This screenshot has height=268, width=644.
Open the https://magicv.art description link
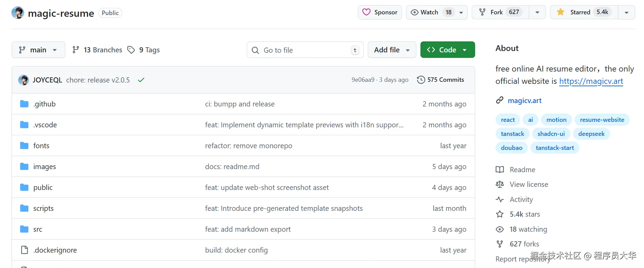591,81
